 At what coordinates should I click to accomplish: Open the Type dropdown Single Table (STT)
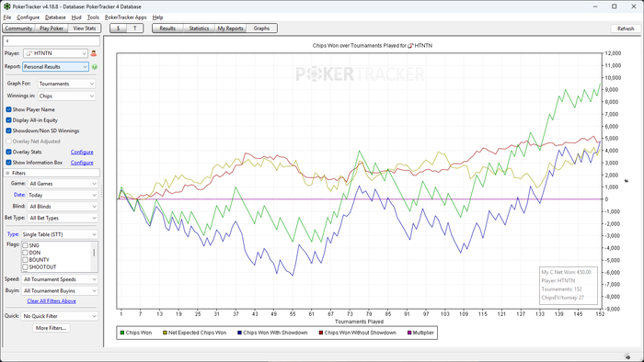[x=60, y=234]
